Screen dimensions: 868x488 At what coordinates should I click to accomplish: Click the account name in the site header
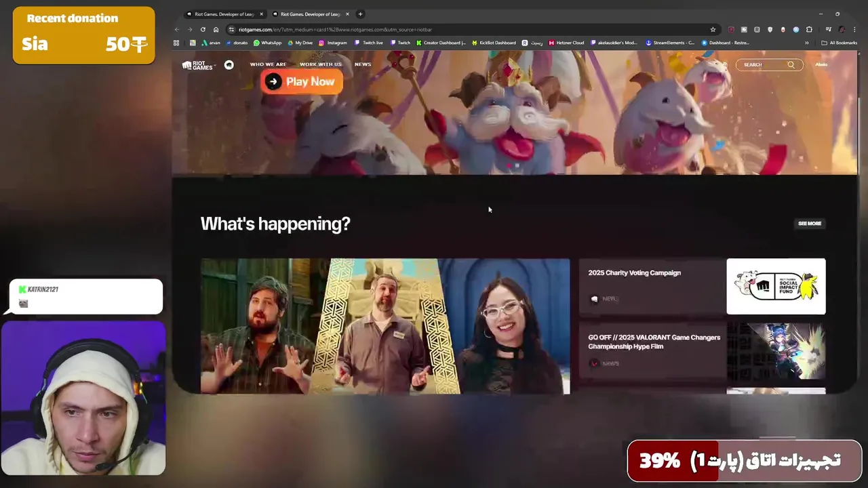(x=821, y=64)
